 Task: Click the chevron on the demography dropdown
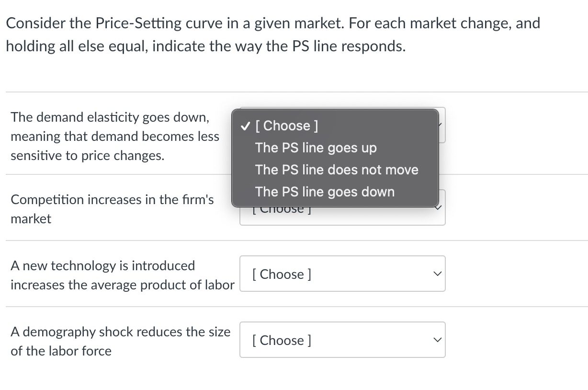tap(437, 340)
